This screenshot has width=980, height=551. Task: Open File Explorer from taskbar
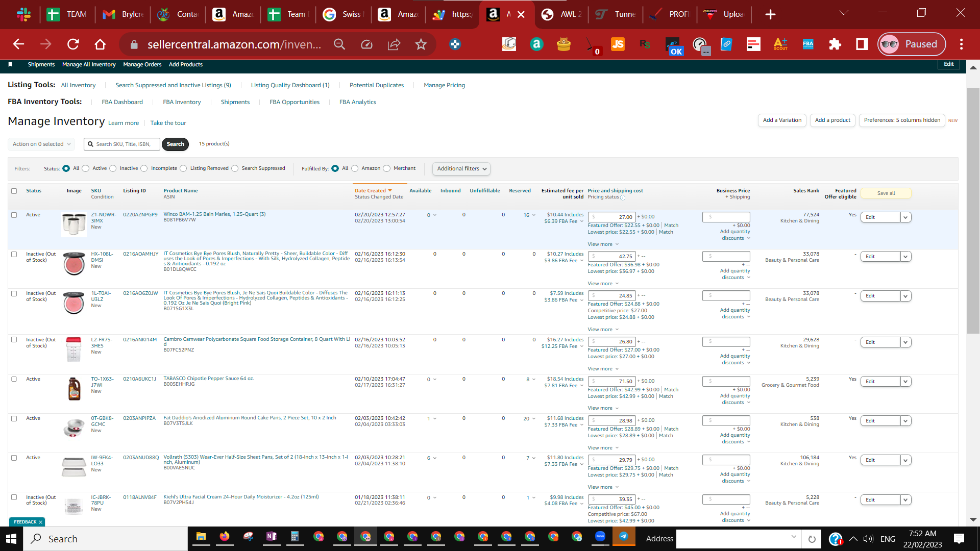[201, 537]
